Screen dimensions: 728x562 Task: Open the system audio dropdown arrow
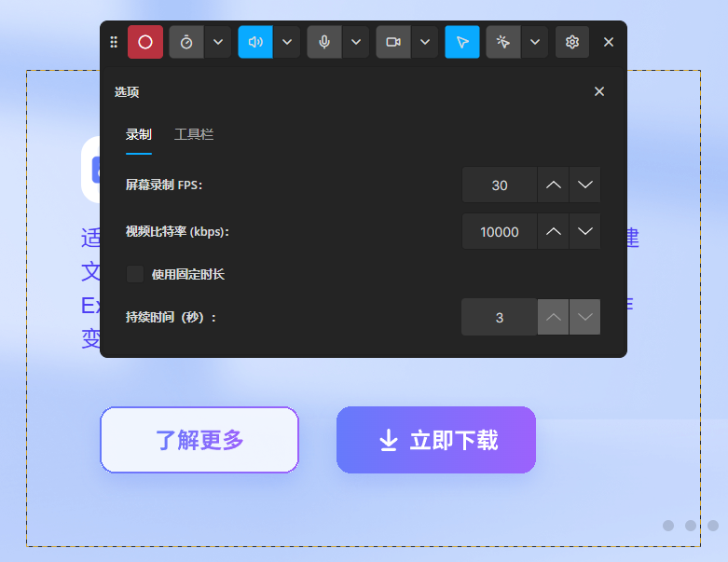click(287, 42)
